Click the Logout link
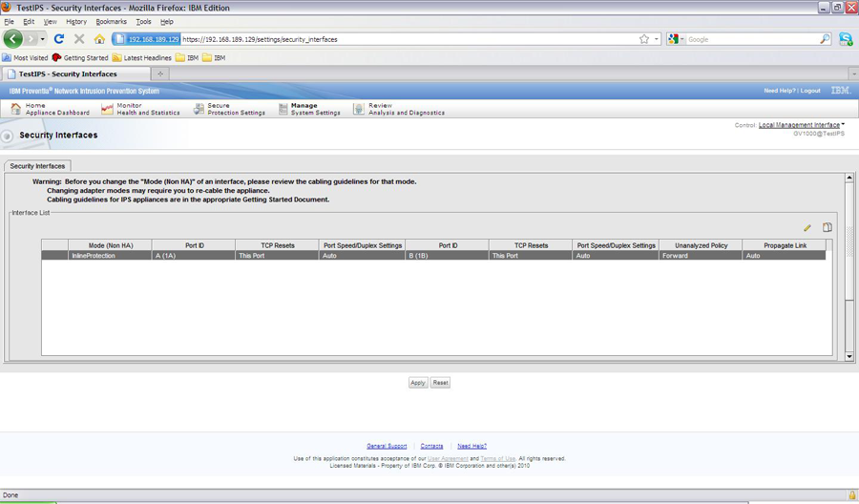This screenshot has height=504, width=859. click(810, 91)
